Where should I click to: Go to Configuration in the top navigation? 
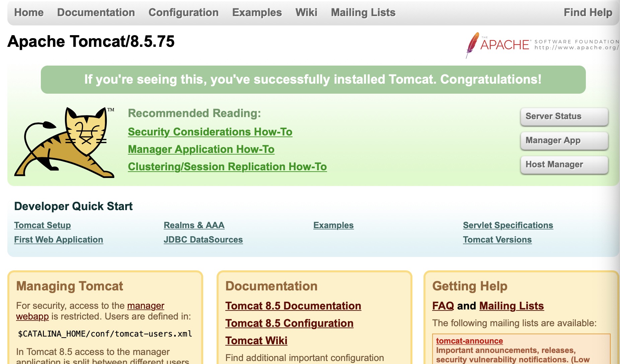pyautogui.click(x=183, y=12)
